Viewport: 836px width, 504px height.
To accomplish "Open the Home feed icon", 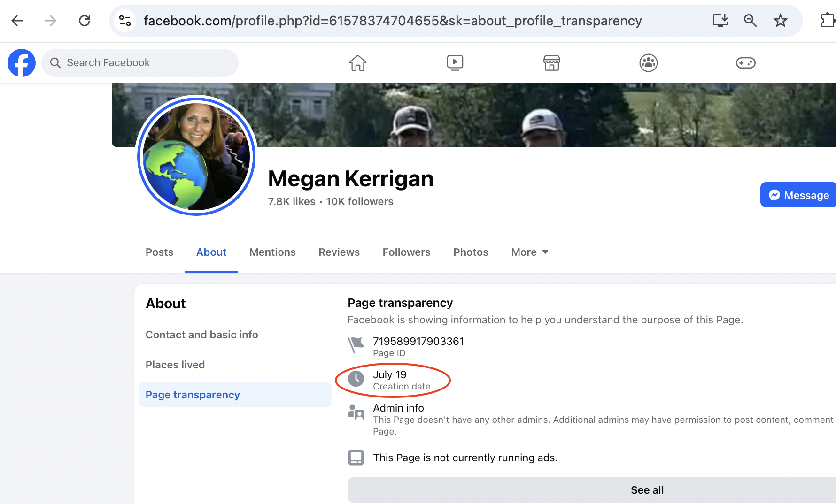I will (358, 63).
